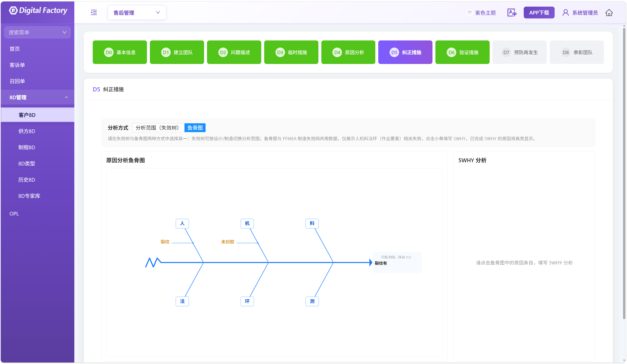This screenshot has width=627, height=364.
Task: Open the 客诉单 menu item
Action: [37, 65]
